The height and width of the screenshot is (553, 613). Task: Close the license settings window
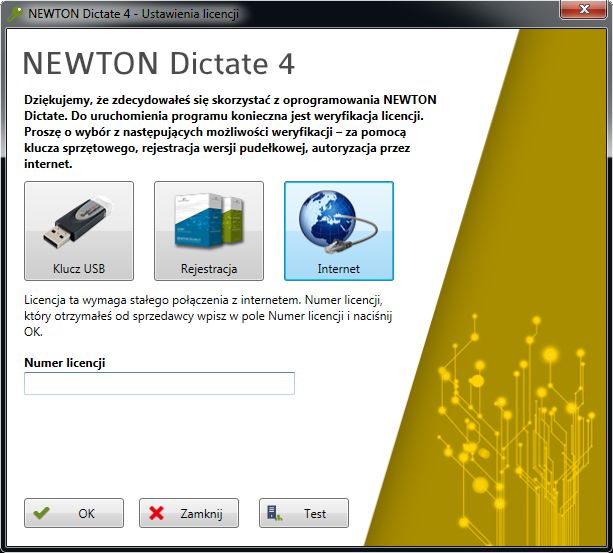584,9
